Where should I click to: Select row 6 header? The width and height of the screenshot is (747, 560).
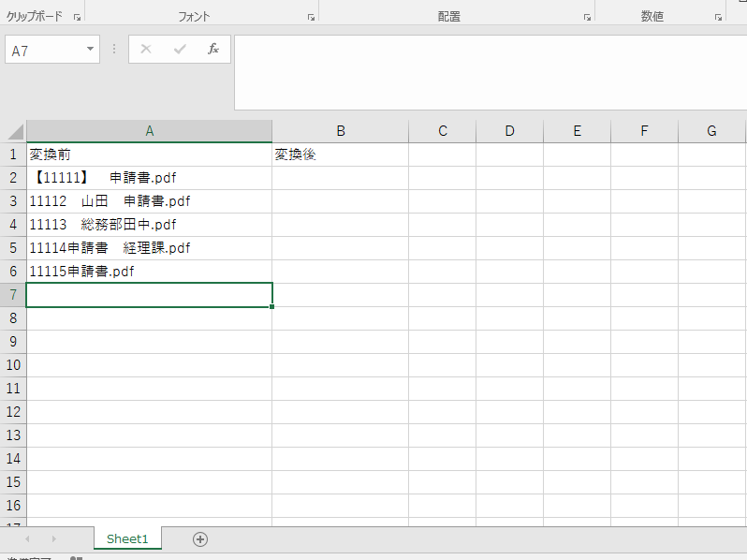point(13,272)
